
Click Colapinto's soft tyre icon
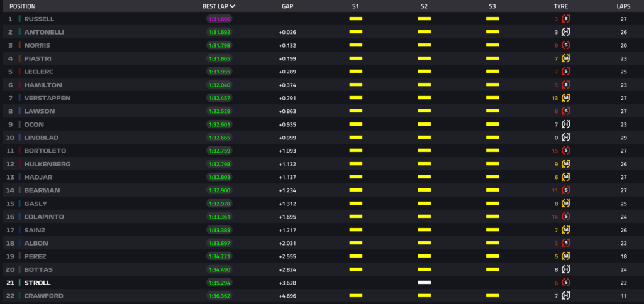[566, 217]
